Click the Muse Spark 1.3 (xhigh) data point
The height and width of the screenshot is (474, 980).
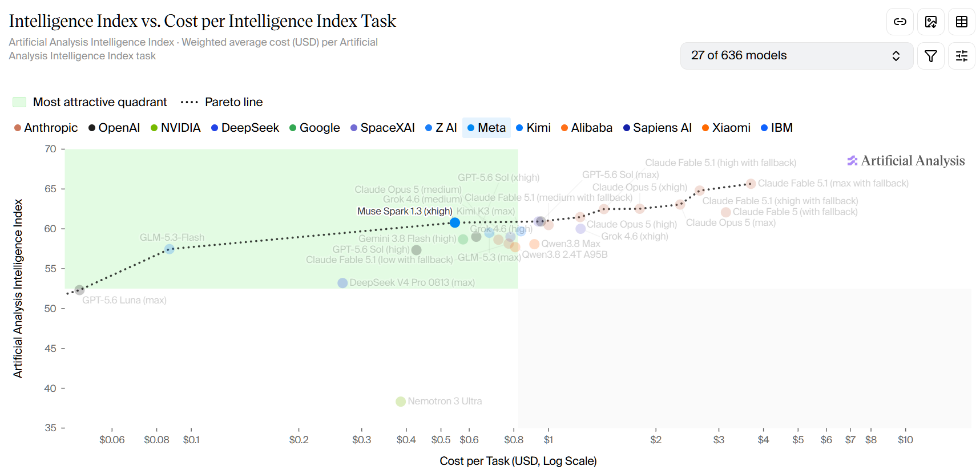455,222
